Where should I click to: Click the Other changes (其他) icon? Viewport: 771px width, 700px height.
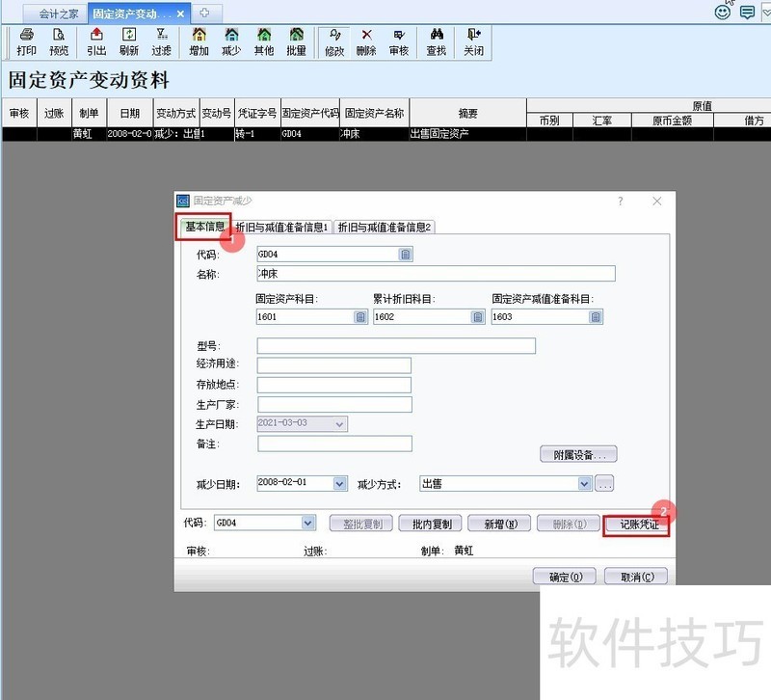click(264, 42)
